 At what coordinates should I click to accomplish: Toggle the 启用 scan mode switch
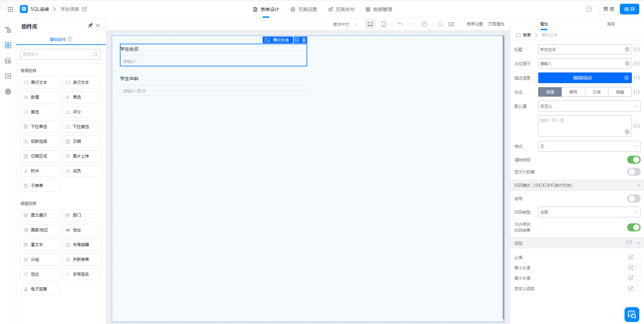pos(634,199)
